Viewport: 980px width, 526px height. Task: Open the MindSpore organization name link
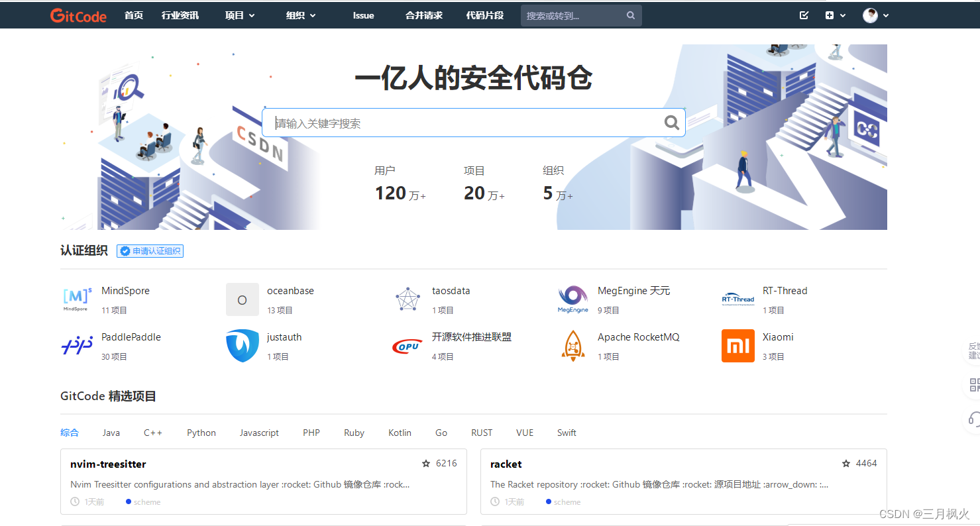125,291
